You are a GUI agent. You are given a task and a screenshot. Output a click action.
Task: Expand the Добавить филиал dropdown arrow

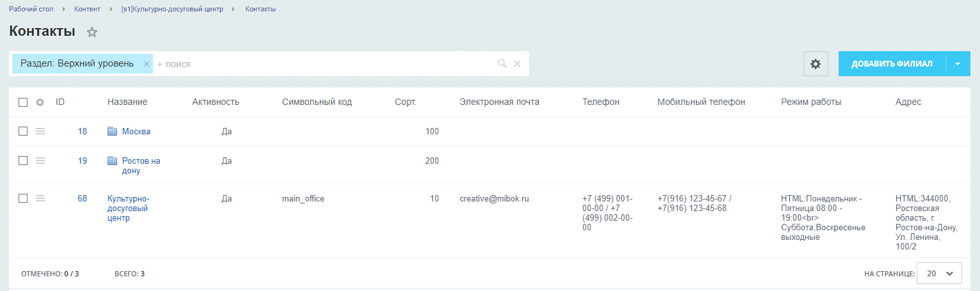point(958,64)
